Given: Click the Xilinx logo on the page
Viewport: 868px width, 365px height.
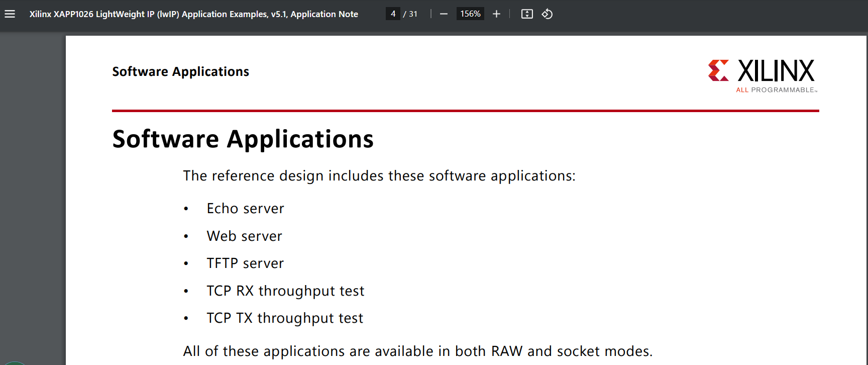Looking at the screenshot, I should (763, 75).
